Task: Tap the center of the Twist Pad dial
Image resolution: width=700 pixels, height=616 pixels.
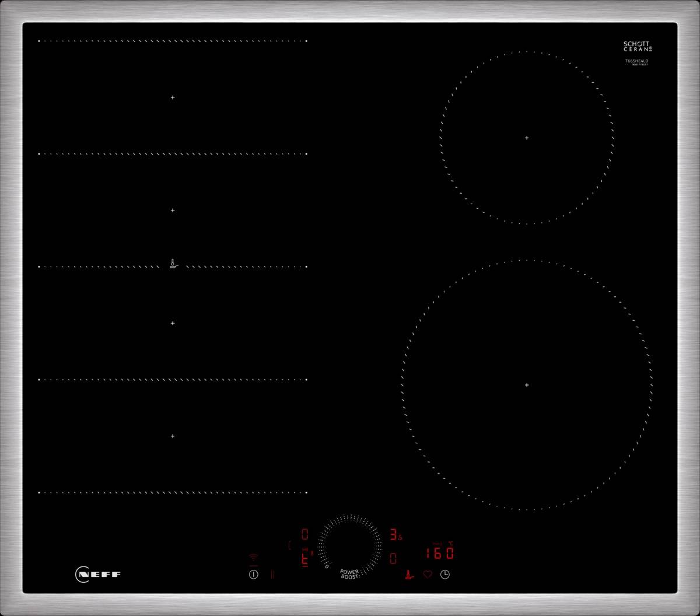Action: coord(350,545)
